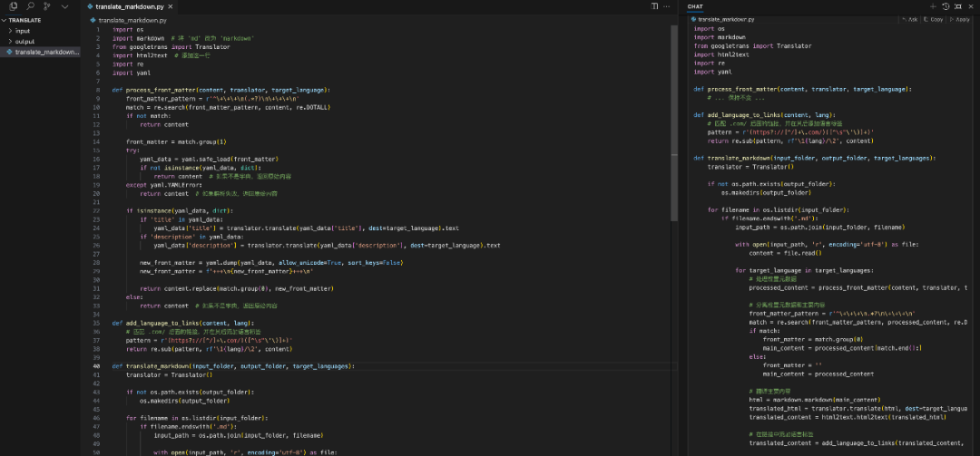Click 'os.makedirs(output_folder)' on editor line 44

pos(184,401)
